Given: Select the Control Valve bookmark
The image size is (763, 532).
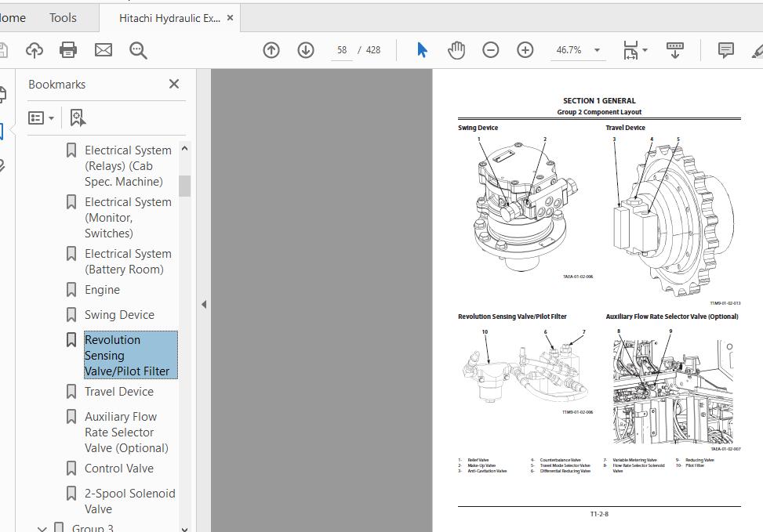Looking at the screenshot, I should click(119, 469).
